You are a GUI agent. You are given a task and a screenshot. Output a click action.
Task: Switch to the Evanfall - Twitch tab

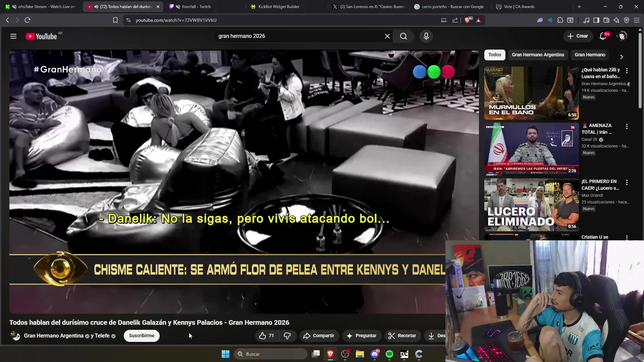(204, 7)
